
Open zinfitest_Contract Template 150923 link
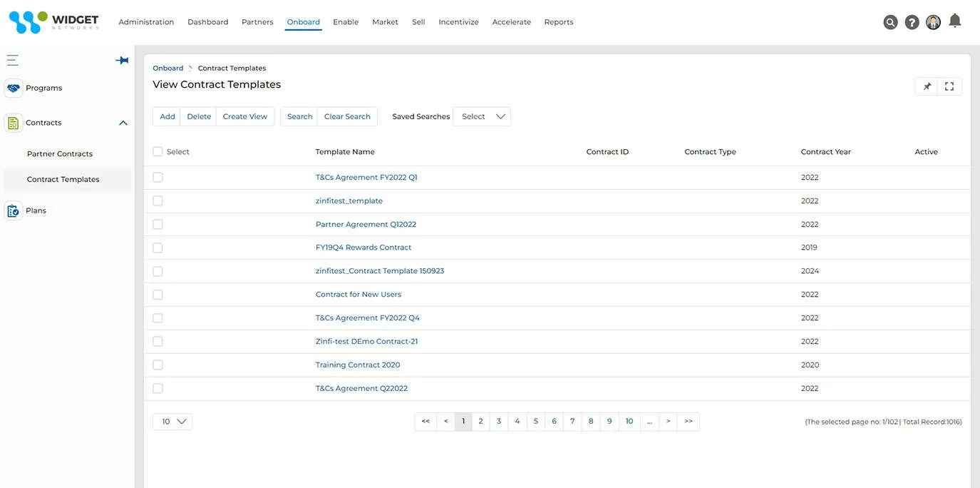click(380, 271)
